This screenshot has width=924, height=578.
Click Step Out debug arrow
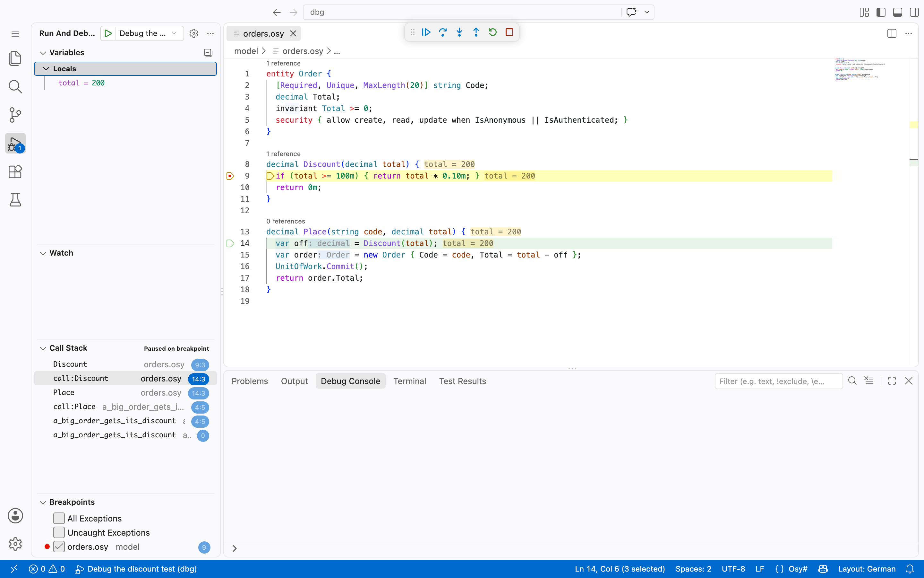click(x=476, y=32)
